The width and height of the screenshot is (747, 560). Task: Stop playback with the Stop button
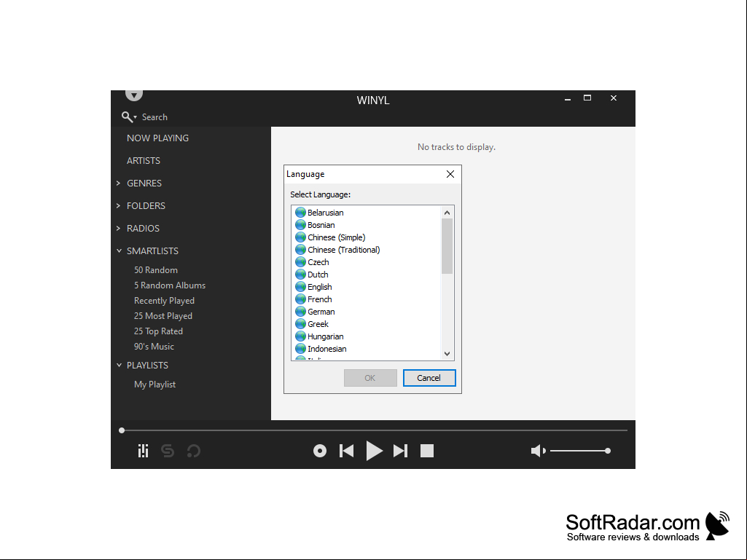(427, 451)
